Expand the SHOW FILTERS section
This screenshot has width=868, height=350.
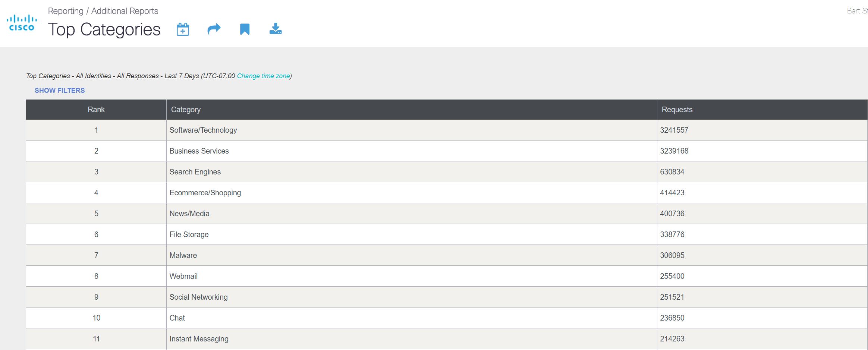[60, 91]
